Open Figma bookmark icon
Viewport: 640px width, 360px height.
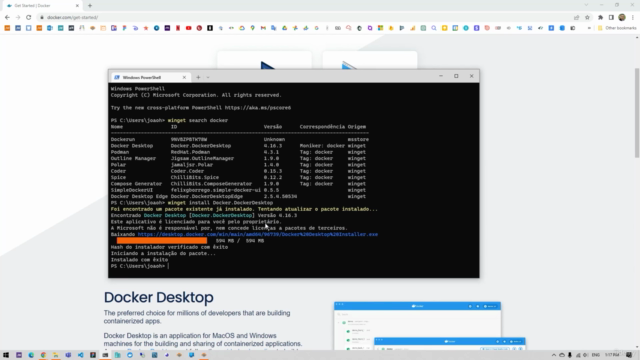point(124,28)
